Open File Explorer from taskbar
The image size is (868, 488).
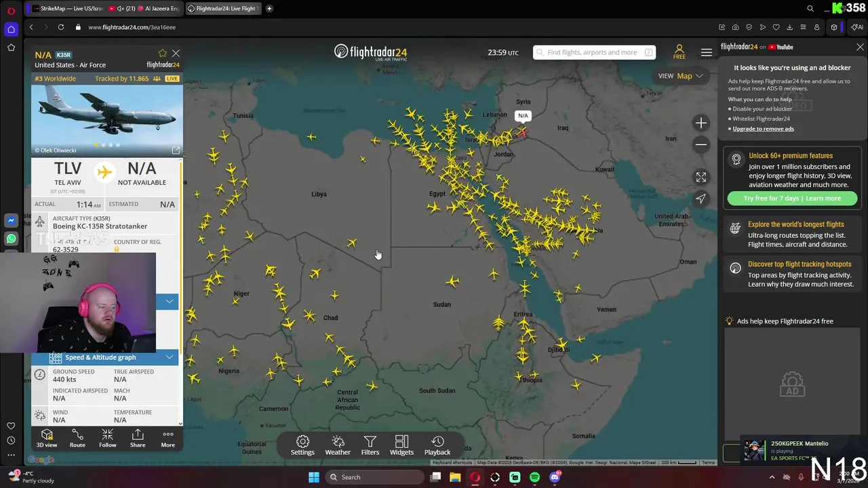click(x=455, y=477)
